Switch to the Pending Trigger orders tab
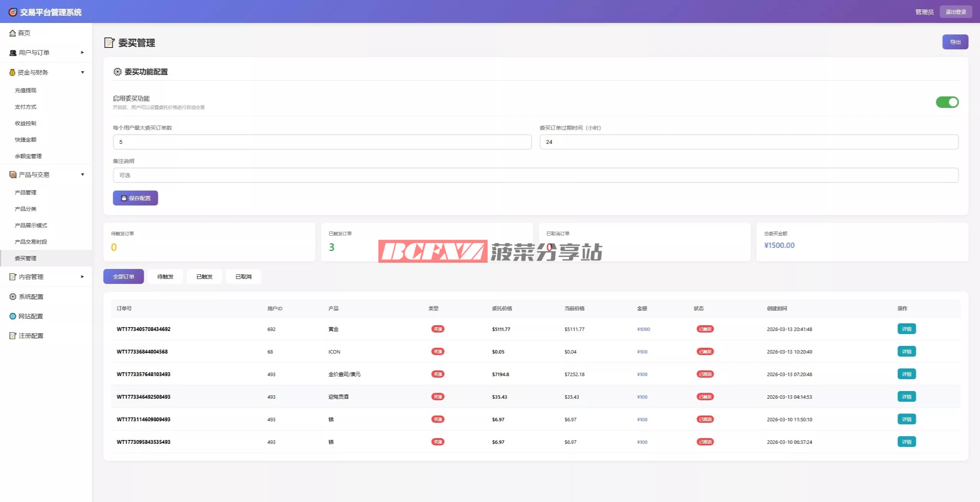Screen dimensions: 980x502 (x=165, y=277)
